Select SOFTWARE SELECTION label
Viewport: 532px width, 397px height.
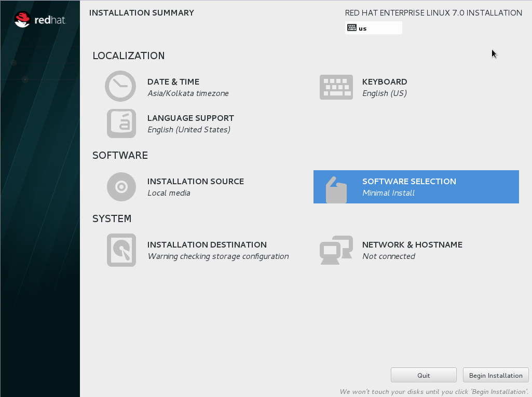click(x=409, y=182)
